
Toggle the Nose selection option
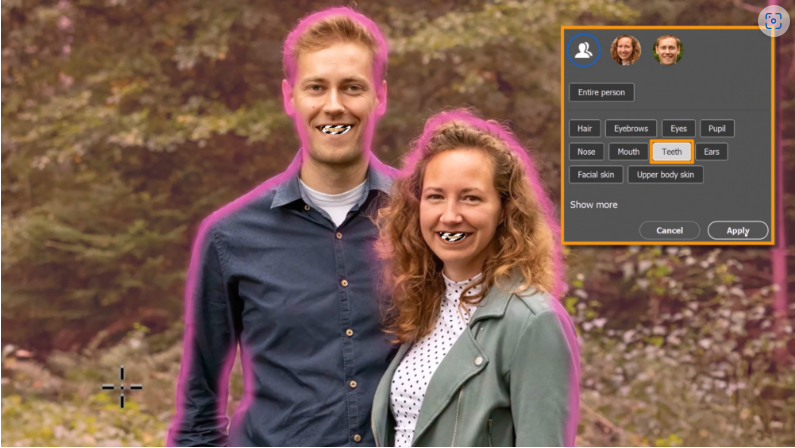pyautogui.click(x=586, y=152)
